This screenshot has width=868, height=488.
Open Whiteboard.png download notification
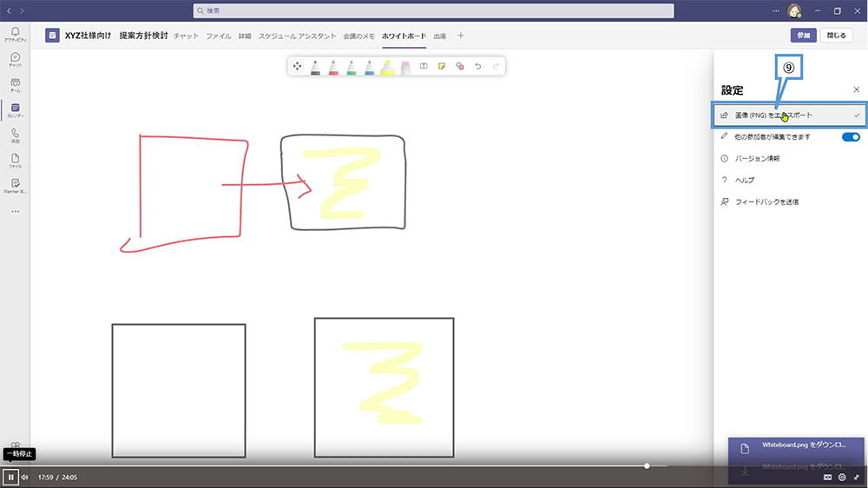[796, 447]
